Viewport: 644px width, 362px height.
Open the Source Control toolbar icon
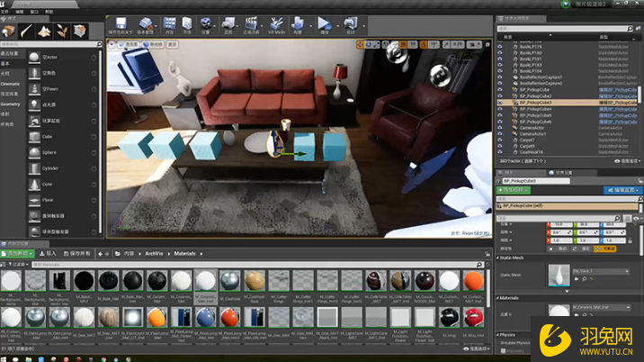(x=145, y=23)
